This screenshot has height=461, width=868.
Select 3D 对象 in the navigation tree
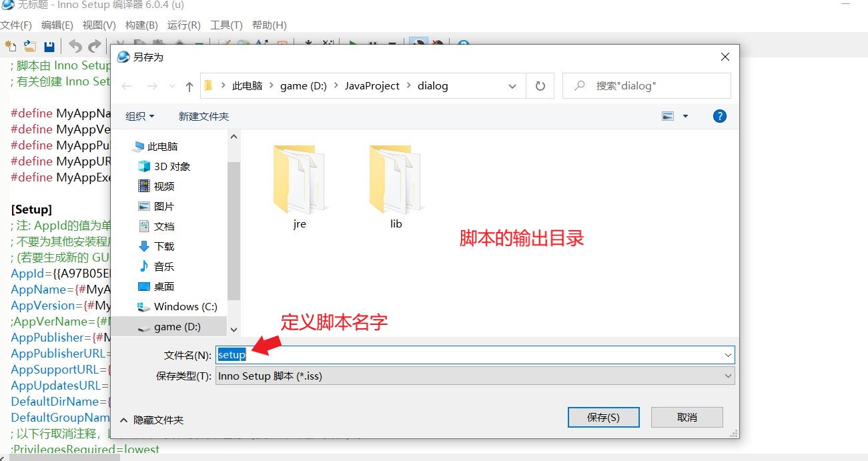(x=164, y=166)
